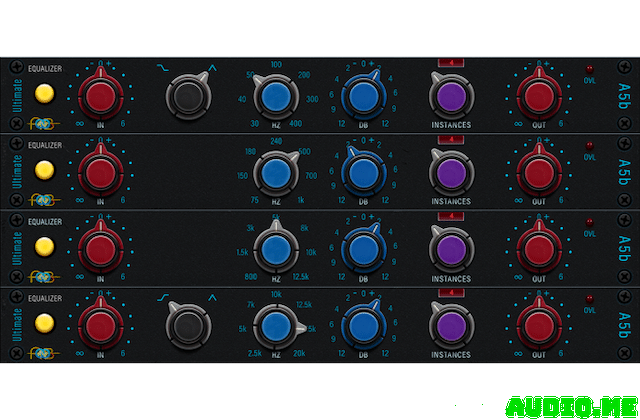Click the A5b label on the top band

click(x=623, y=95)
